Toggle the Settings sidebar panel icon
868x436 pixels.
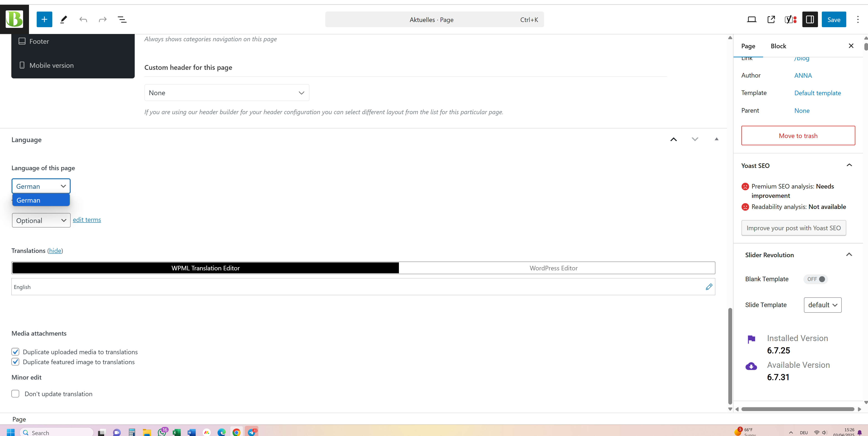point(810,19)
